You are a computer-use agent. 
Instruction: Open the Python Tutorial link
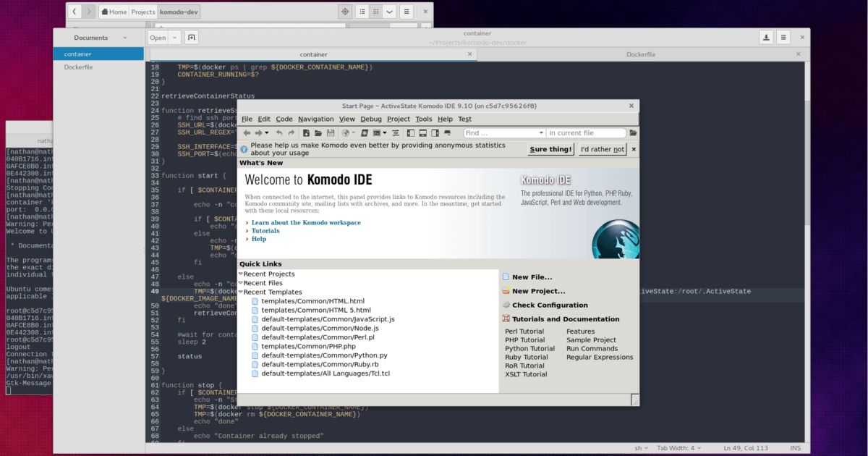point(530,348)
